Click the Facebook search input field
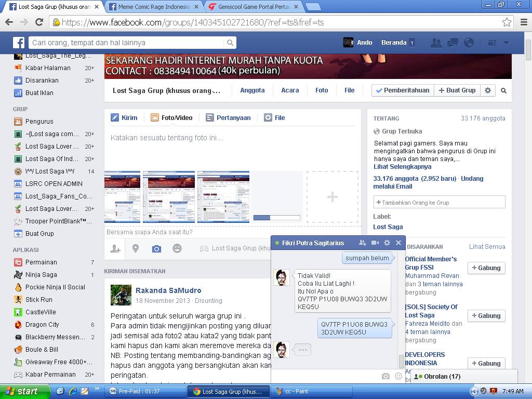Image resolution: width=532 pixels, height=399 pixels. tap(126, 43)
